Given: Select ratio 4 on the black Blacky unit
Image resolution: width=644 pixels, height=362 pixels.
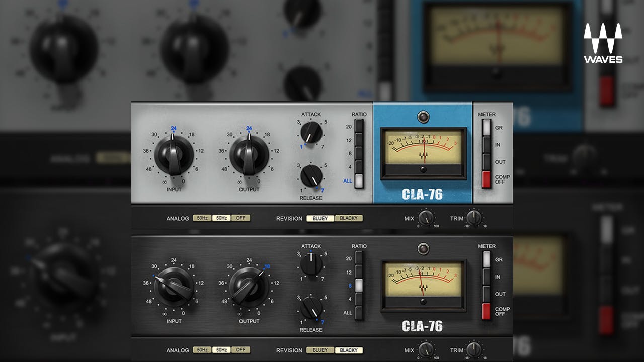Looking at the screenshot, I should (359, 299).
